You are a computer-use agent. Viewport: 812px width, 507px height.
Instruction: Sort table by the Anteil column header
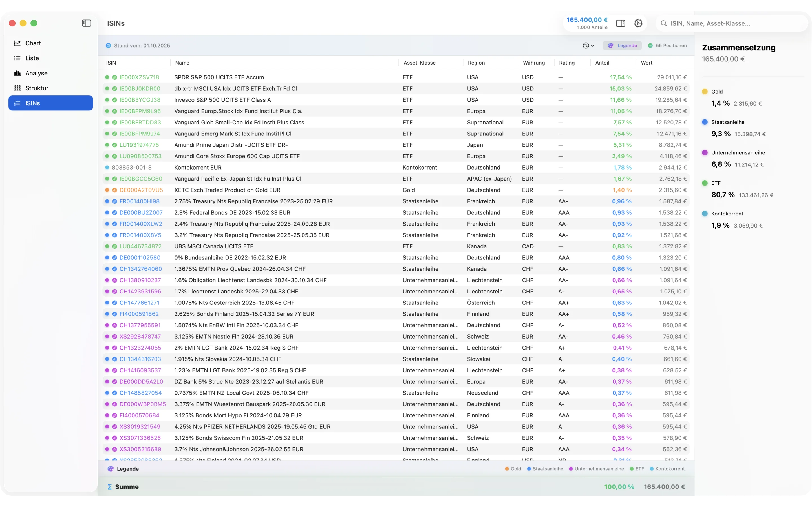[602, 63]
